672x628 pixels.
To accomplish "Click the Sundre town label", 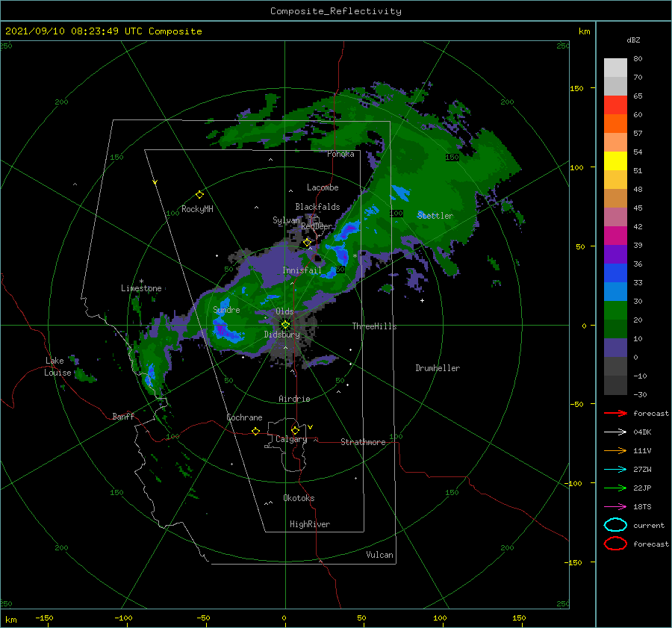I will pos(226,310).
